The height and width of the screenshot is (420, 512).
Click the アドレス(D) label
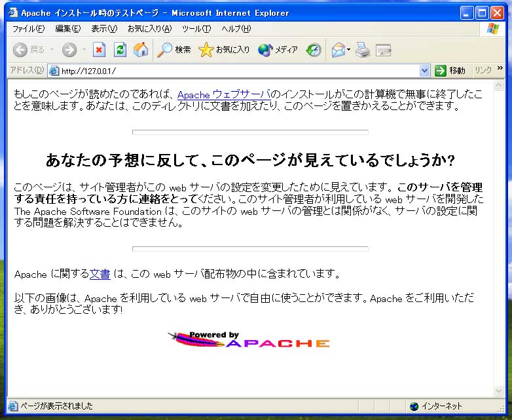tap(27, 70)
